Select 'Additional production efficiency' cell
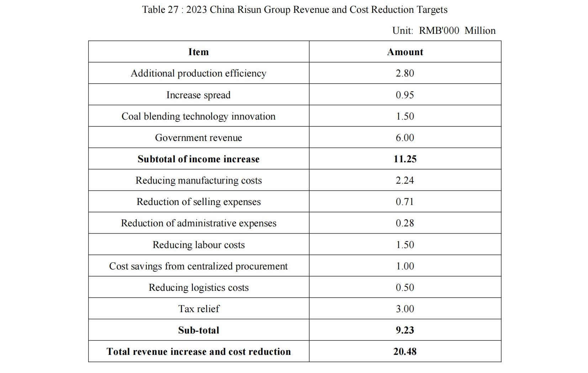The width and height of the screenshot is (588, 373). (198, 73)
